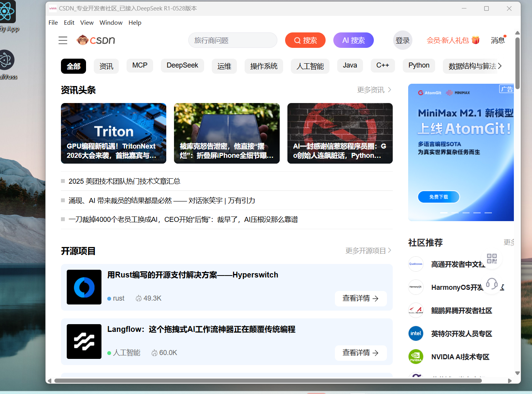Select the 人工智能 category tab

point(310,66)
